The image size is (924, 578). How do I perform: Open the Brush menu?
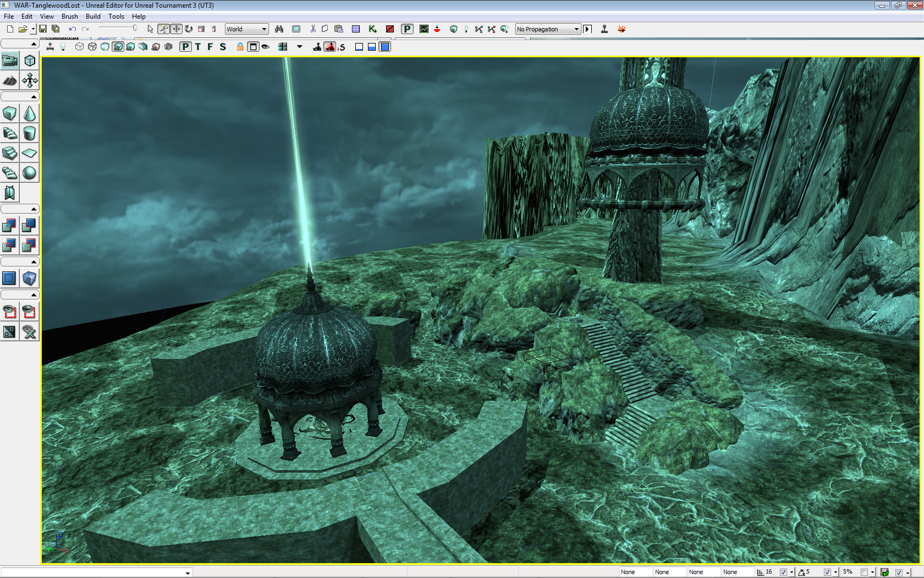[69, 17]
